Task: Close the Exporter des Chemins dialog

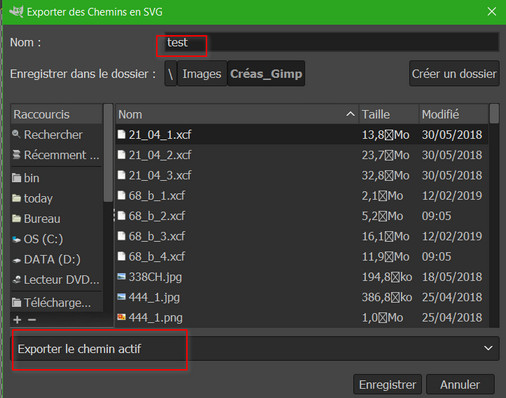Action: point(492,12)
